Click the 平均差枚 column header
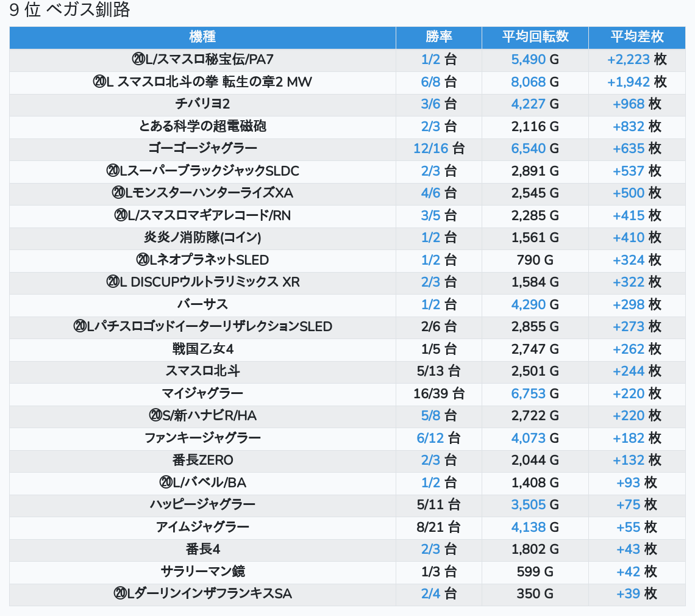Screen dimensions: 695x616 [636, 37]
